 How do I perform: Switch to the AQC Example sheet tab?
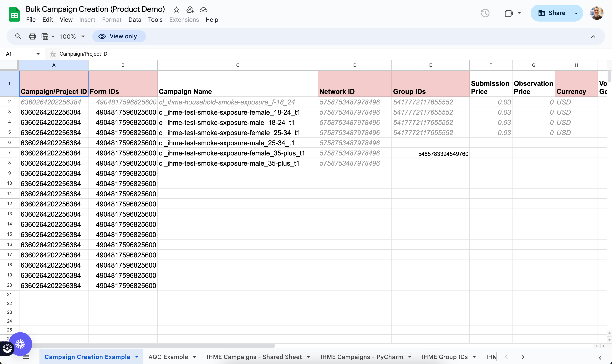168,357
